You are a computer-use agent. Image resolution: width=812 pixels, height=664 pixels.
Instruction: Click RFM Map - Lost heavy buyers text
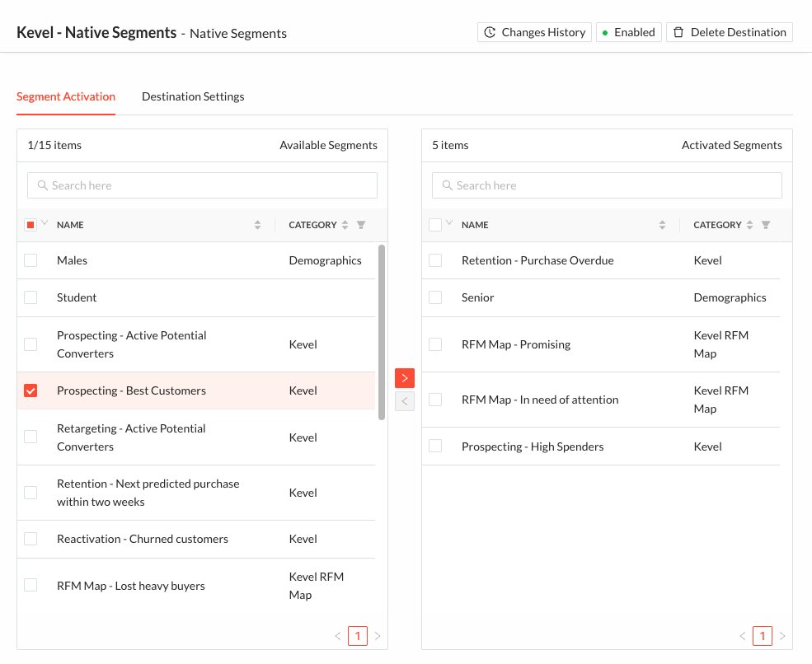coord(131,586)
